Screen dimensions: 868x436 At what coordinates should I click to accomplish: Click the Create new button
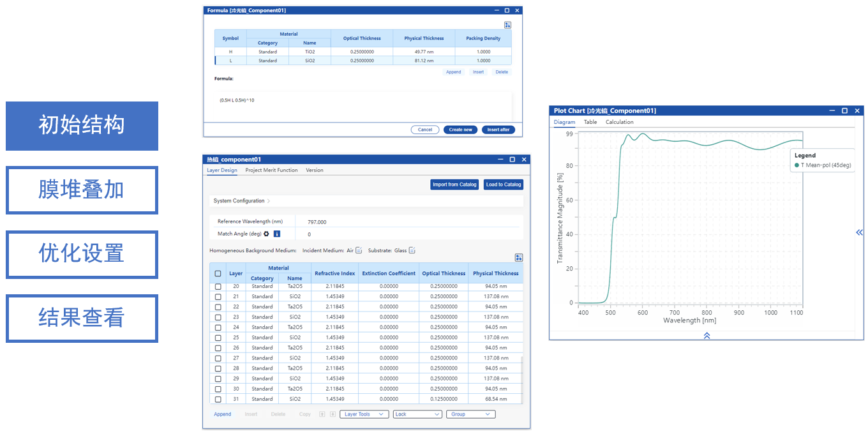point(460,130)
